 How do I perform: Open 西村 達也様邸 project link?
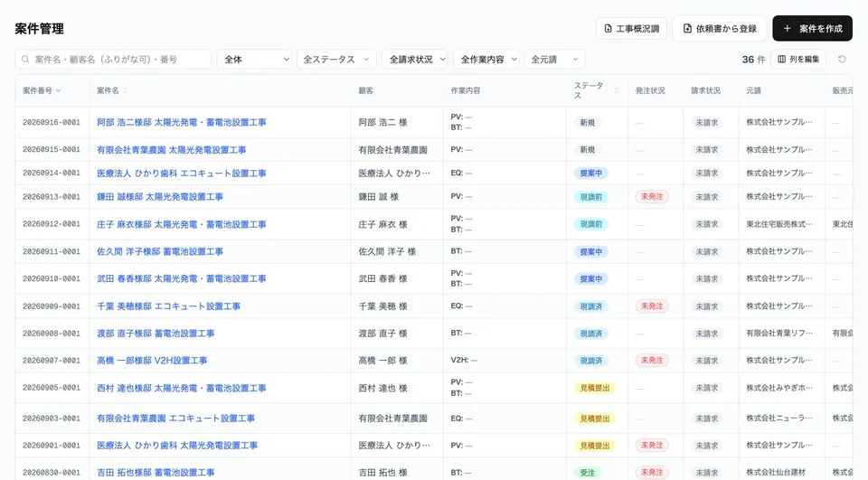(x=182, y=388)
